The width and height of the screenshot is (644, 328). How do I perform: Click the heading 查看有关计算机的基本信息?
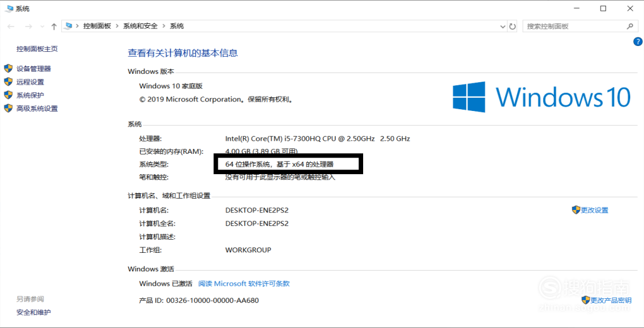point(183,53)
